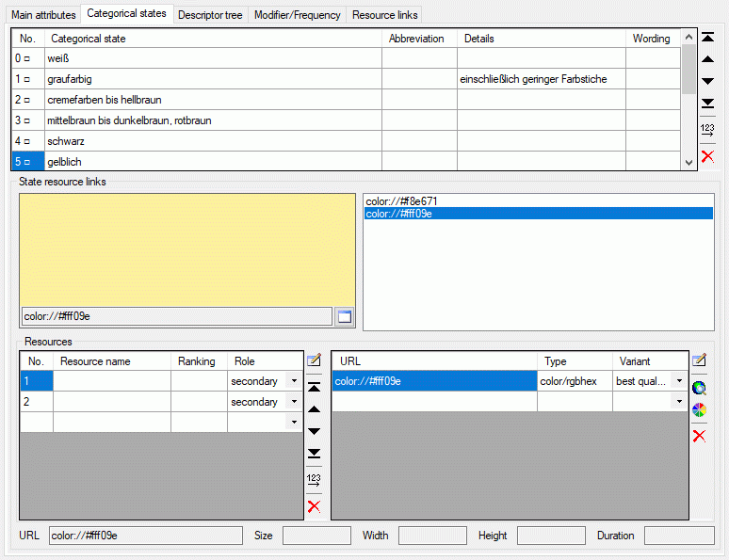
Task: Move resource down one position
Action: tap(315, 431)
